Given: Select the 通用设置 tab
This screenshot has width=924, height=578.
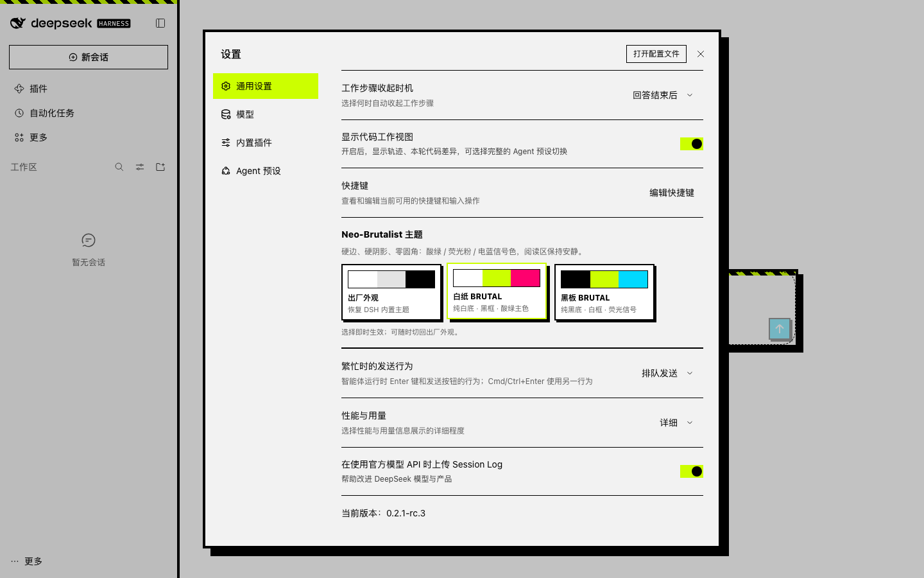Looking at the screenshot, I should coord(266,86).
